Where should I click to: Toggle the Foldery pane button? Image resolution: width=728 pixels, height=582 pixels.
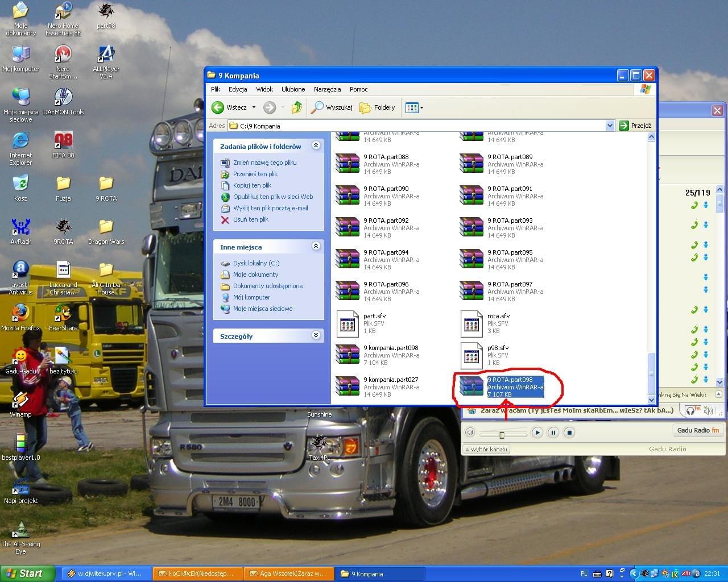(377, 107)
